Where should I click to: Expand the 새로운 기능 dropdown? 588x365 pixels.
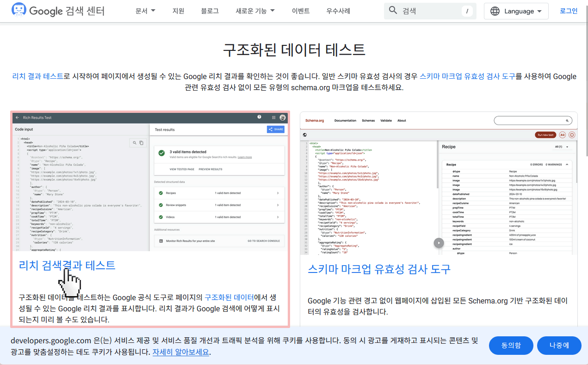point(255,11)
